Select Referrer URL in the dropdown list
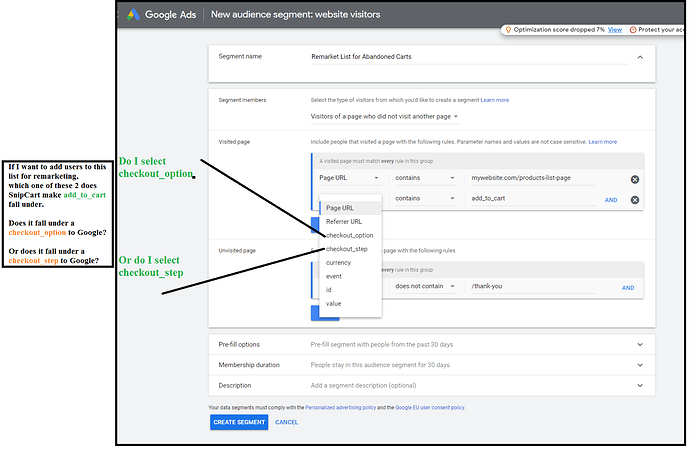This screenshot has height=449, width=690. (350, 221)
